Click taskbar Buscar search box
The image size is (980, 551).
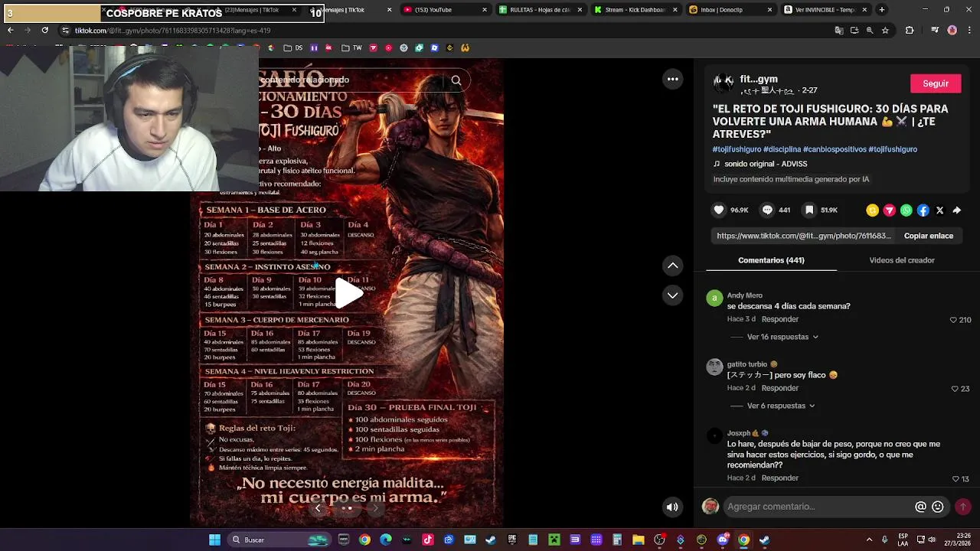click(x=279, y=540)
